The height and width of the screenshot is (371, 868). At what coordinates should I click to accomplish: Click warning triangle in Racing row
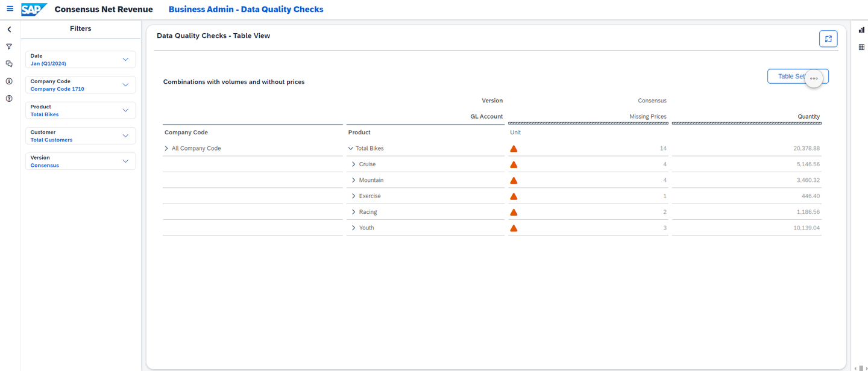point(514,212)
